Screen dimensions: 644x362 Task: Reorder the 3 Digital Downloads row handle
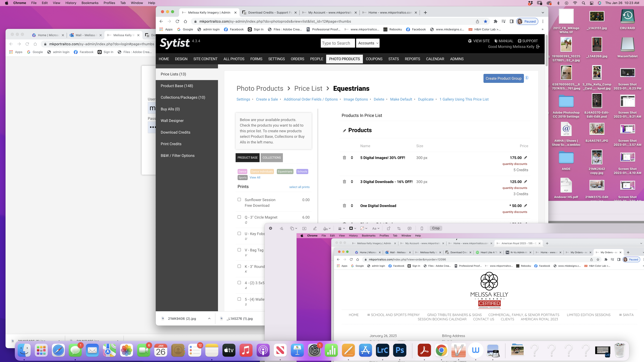(x=352, y=182)
